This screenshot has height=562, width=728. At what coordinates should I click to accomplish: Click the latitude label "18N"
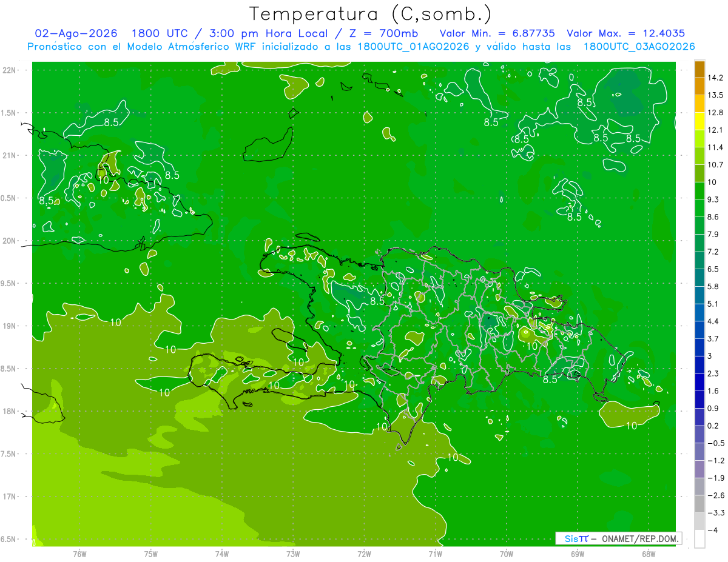(x=9, y=411)
